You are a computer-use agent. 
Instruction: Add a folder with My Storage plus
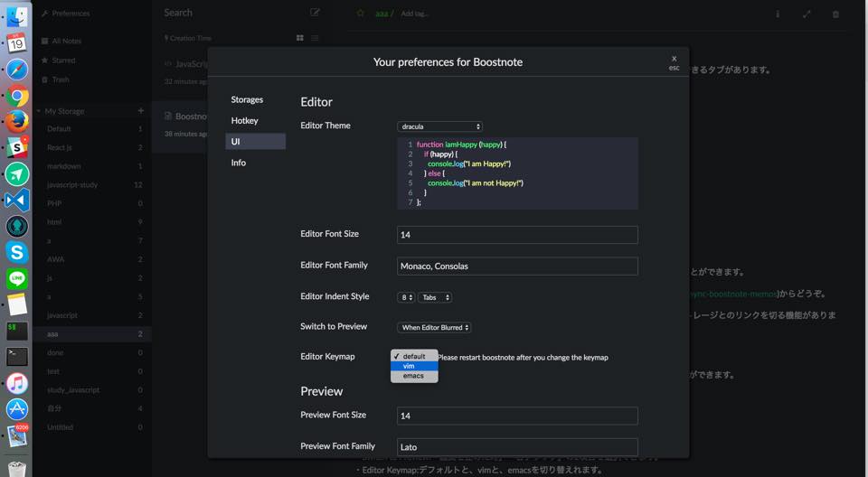click(x=141, y=111)
